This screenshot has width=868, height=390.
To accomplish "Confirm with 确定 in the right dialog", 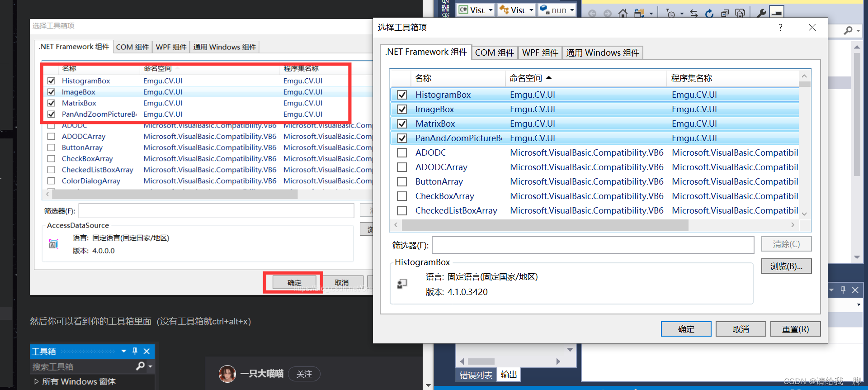I will click(686, 329).
